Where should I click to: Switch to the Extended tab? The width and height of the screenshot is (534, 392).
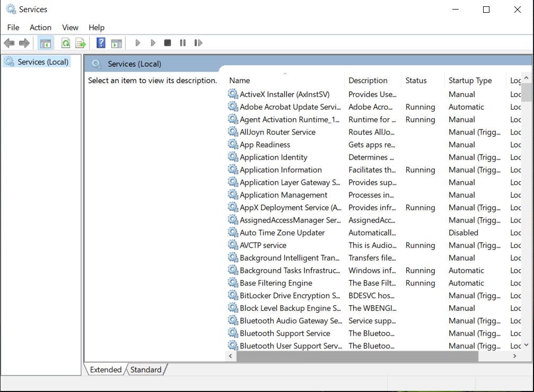coord(106,370)
